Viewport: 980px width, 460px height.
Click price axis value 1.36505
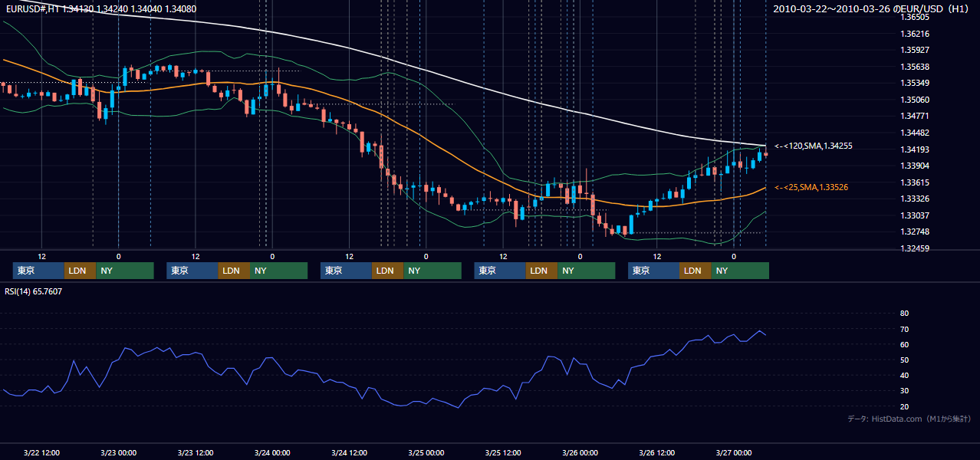(x=915, y=17)
